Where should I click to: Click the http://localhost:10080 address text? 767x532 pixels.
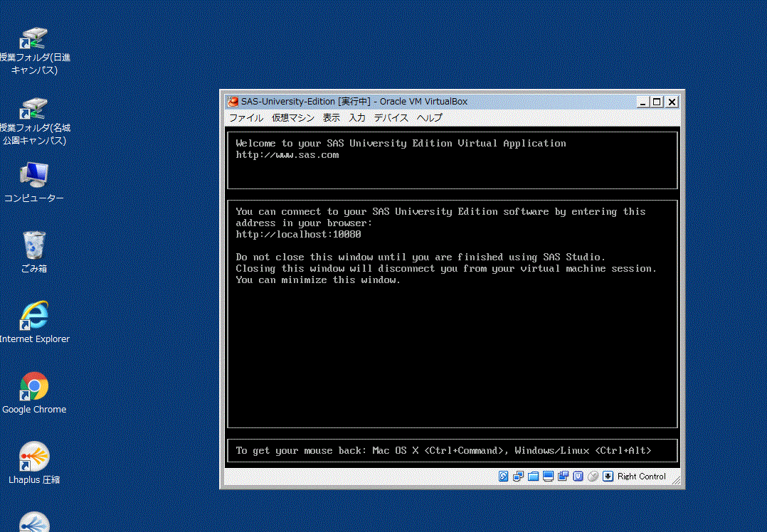point(298,235)
